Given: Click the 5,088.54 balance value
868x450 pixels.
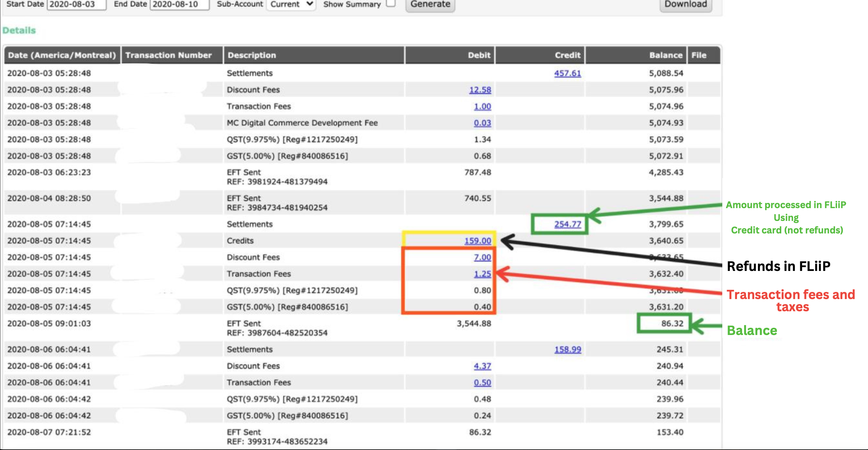Looking at the screenshot, I should 666,73.
